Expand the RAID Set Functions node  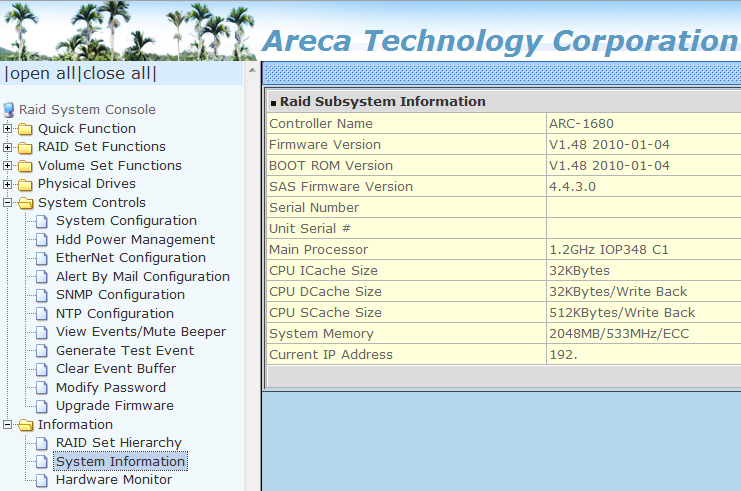[8, 147]
